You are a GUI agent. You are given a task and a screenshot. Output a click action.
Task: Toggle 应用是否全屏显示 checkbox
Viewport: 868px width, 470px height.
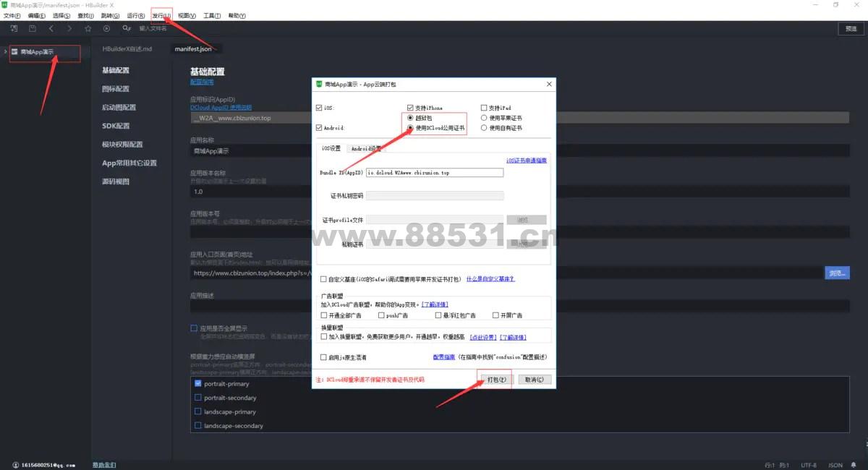[194, 328]
